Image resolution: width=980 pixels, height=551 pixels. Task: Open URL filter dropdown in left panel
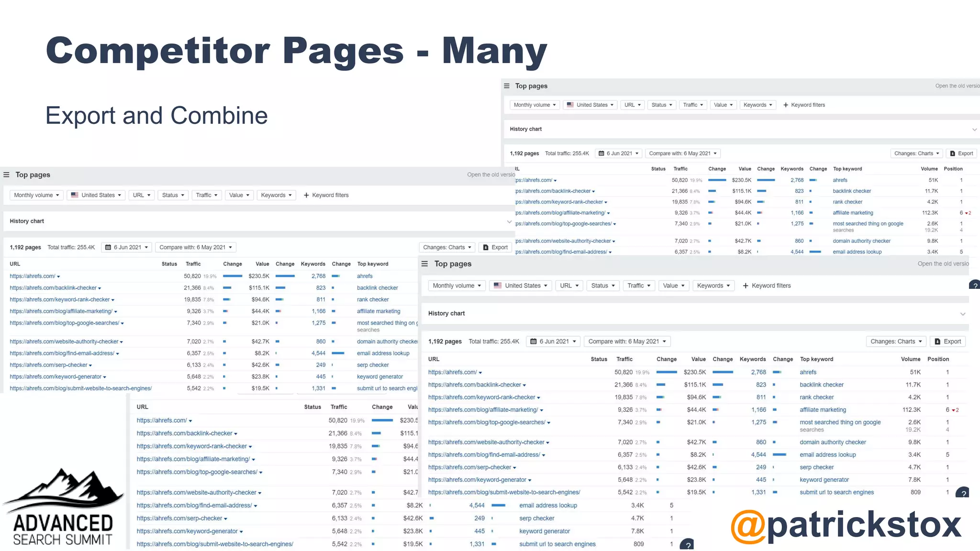point(142,195)
